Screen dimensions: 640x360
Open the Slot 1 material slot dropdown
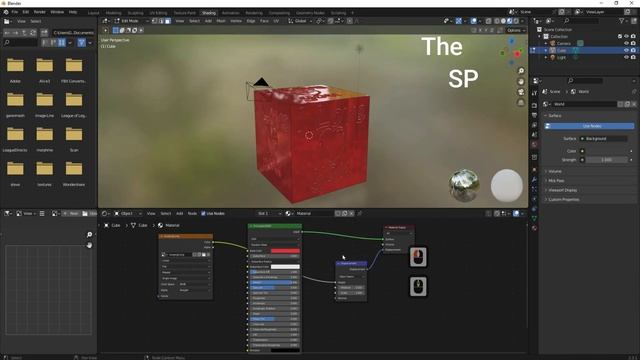269,213
